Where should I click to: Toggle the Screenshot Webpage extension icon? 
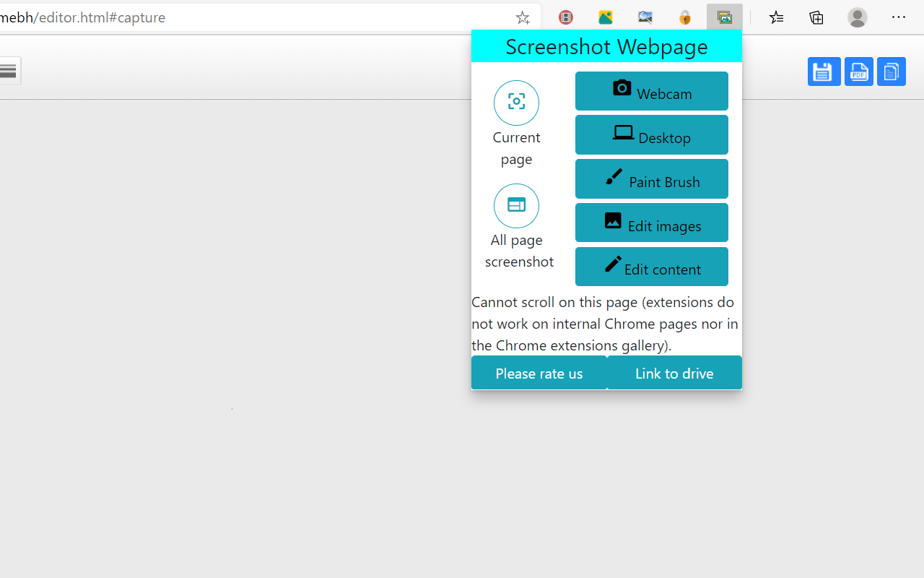tap(725, 17)
